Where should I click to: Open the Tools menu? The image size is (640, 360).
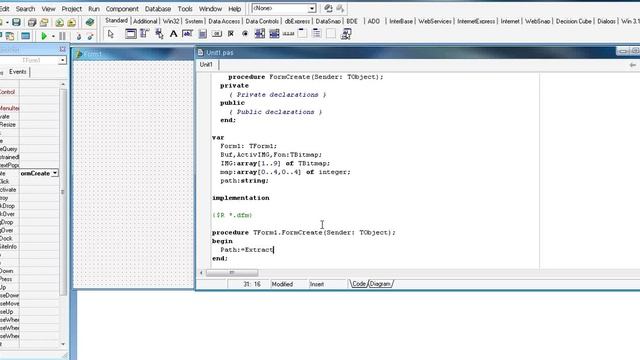185,9
